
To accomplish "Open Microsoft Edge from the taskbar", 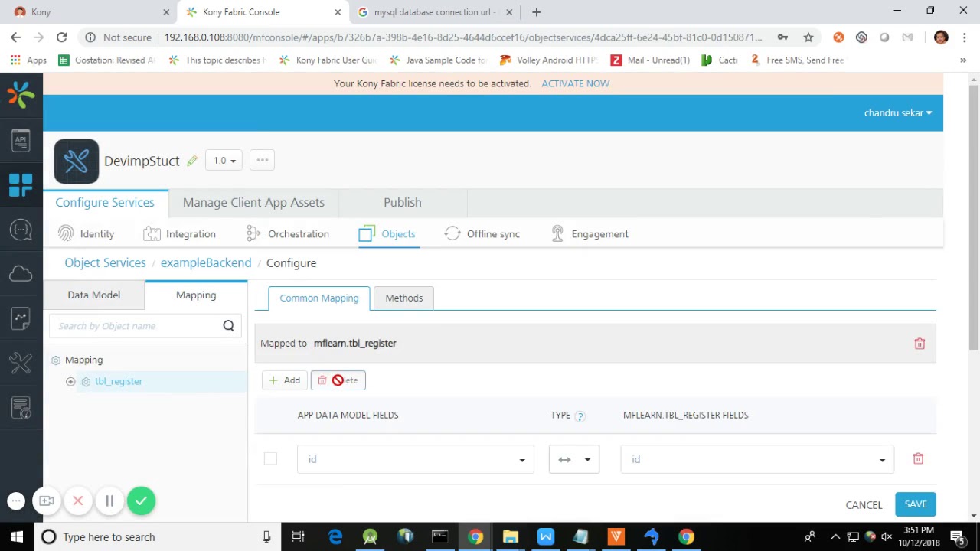I will coord(335,537).
